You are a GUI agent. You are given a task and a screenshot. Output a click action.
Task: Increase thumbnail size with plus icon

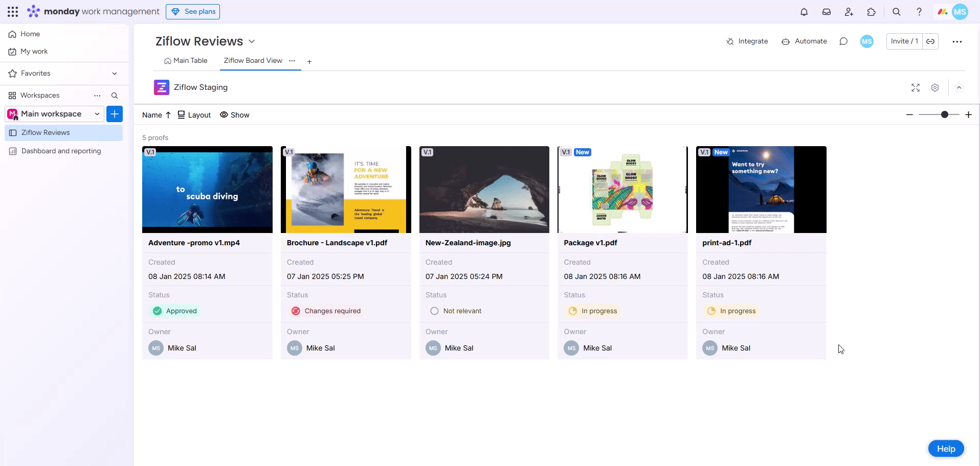tap(968, 114)
